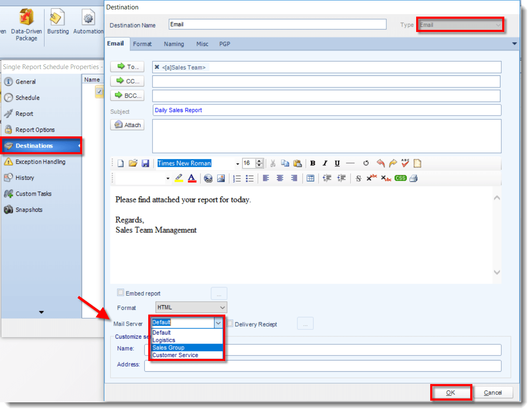The width and height of the screenshot is (532, 413).
Task: Toggle the Delivery Reciept checkbox
Action: [230, 323]
